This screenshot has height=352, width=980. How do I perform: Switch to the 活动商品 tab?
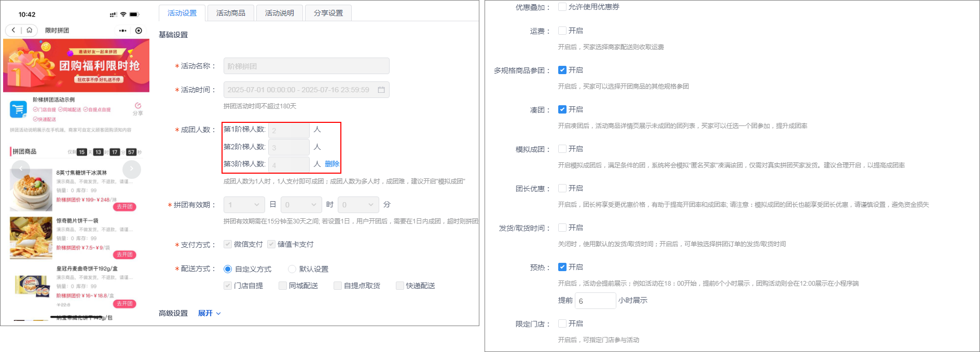coord(231,13)
